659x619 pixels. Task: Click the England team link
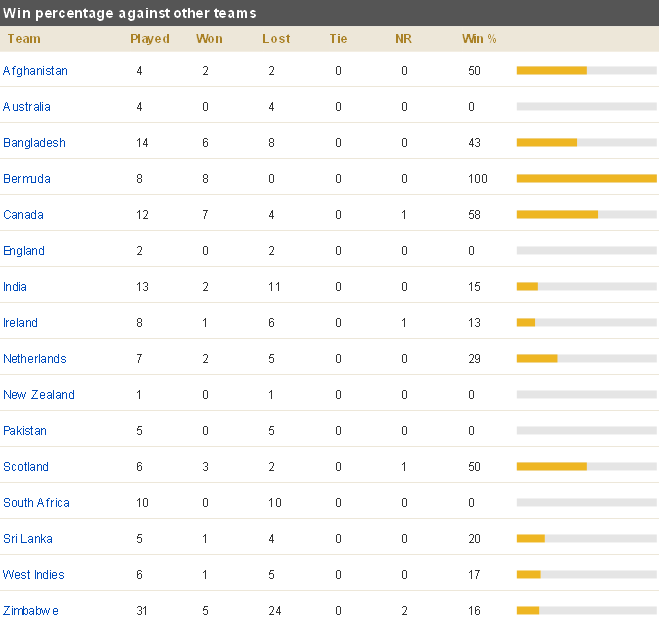(24, 251)
